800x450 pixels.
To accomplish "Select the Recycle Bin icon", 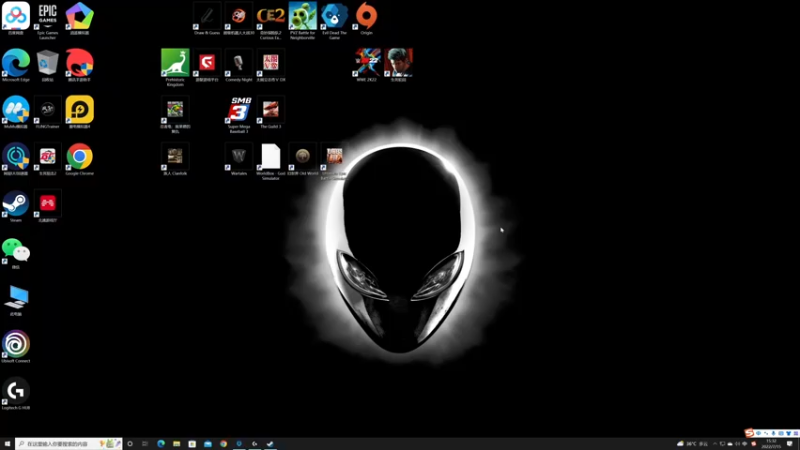I will click(47, 65).
